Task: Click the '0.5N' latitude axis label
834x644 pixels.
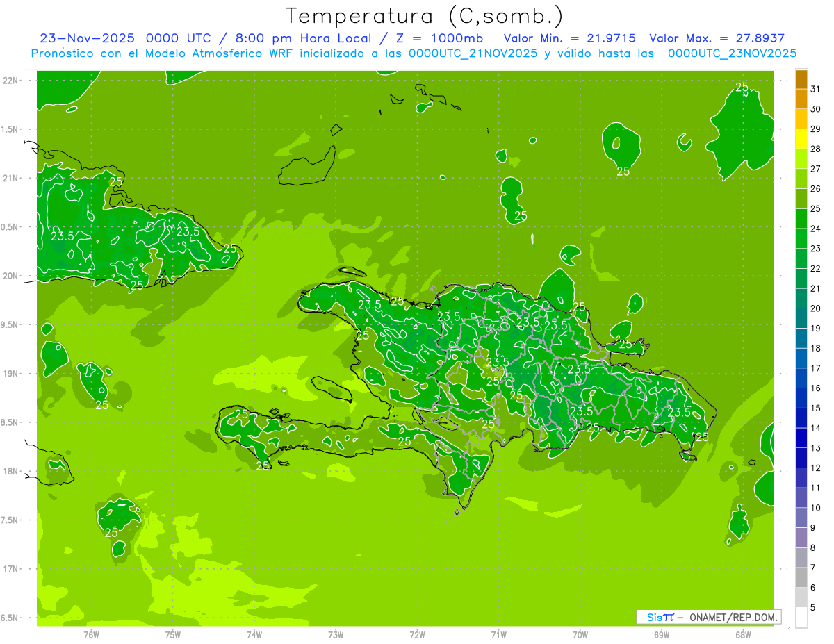Action: [10, 227]
